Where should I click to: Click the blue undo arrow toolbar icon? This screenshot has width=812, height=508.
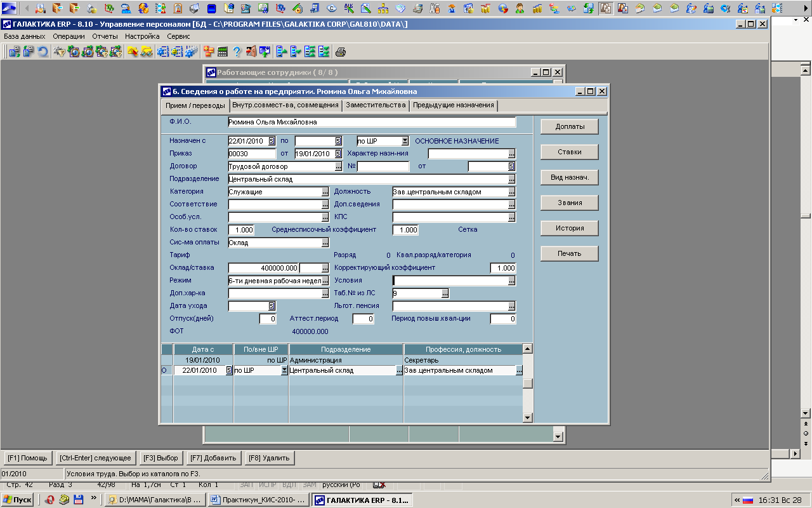tap(43, 52)
